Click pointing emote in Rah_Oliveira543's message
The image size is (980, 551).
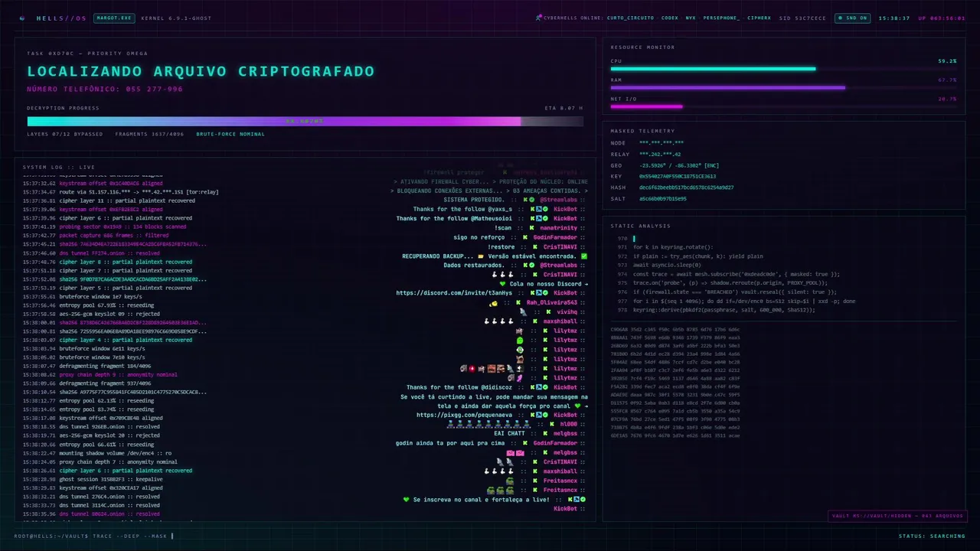point(494,302)
